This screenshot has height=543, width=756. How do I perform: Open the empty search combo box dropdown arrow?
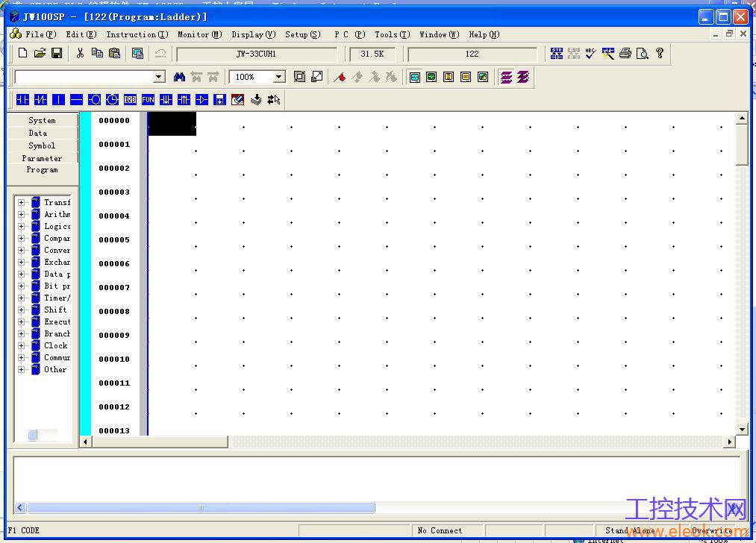[159, 77]
